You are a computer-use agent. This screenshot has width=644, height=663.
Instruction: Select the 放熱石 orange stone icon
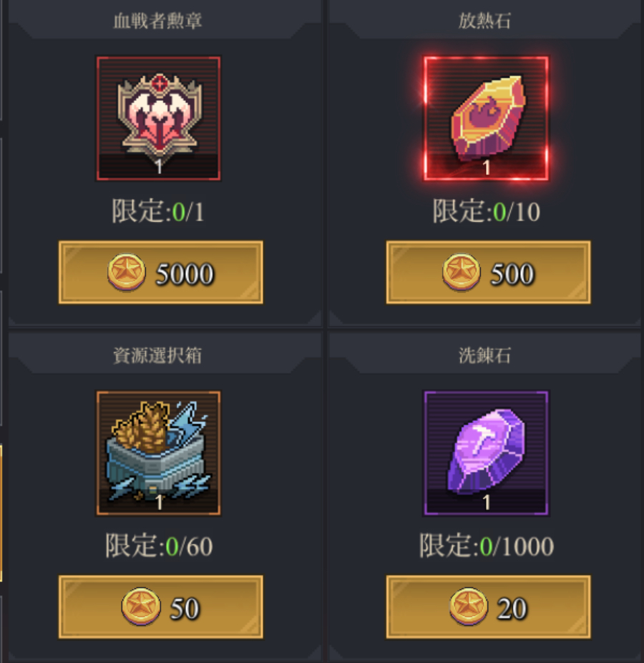[x=486, y=118]
